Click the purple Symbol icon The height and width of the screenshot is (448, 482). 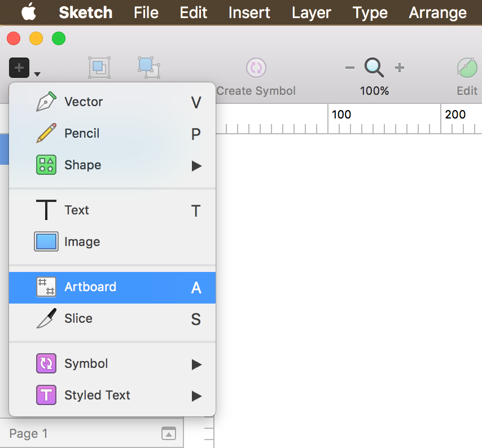(x=46, y=363)
